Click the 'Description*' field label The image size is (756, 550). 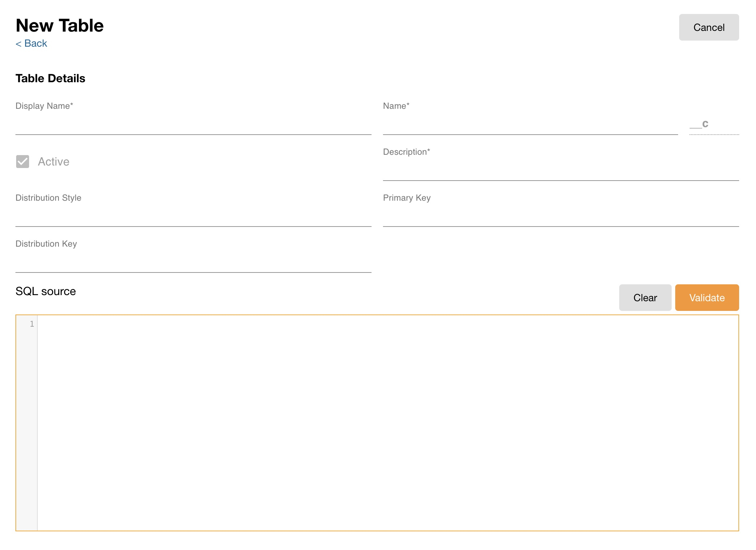point(406,152)
